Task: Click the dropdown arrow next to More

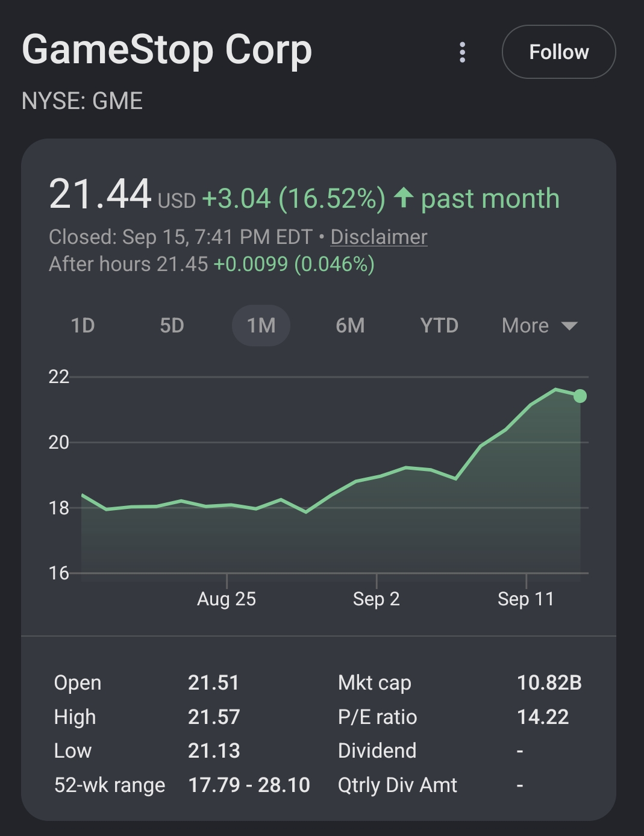Action: point(569,326)
